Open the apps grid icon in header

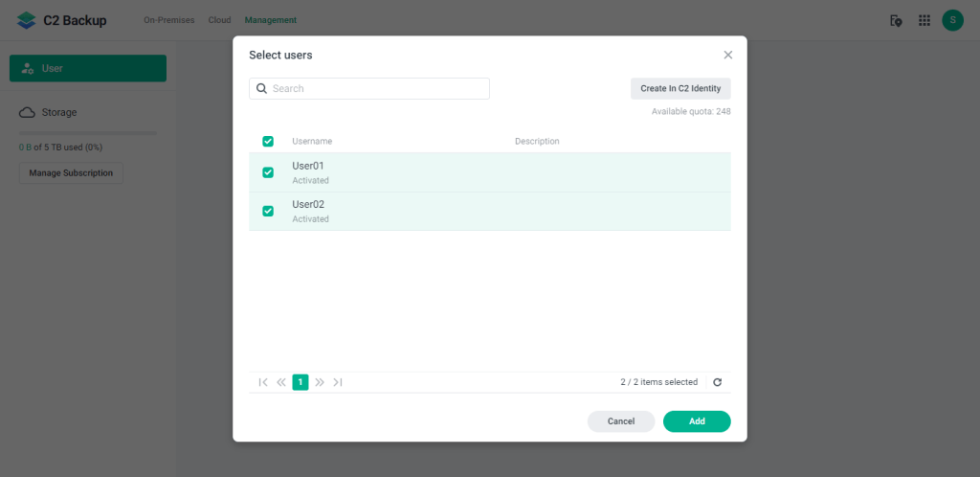924,20
